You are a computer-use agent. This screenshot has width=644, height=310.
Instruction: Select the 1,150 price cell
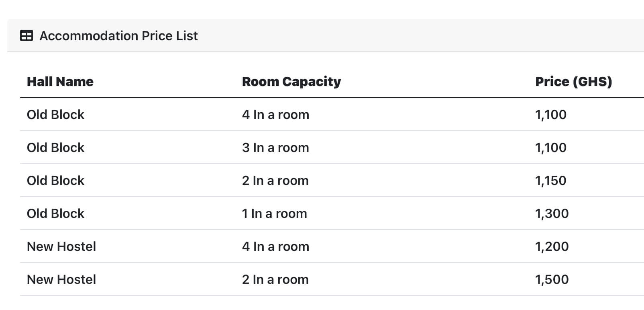(x=551, y=181)
